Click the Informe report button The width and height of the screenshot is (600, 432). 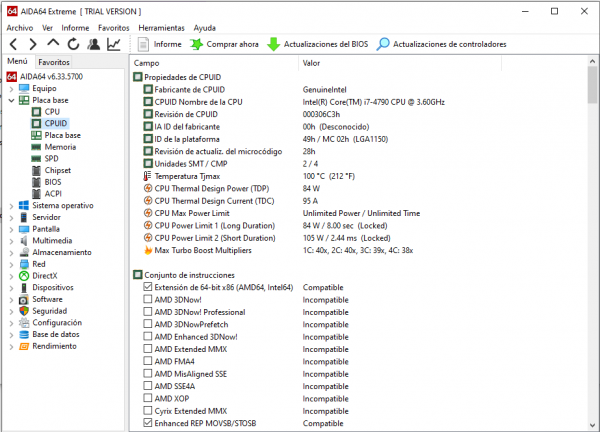159,44
